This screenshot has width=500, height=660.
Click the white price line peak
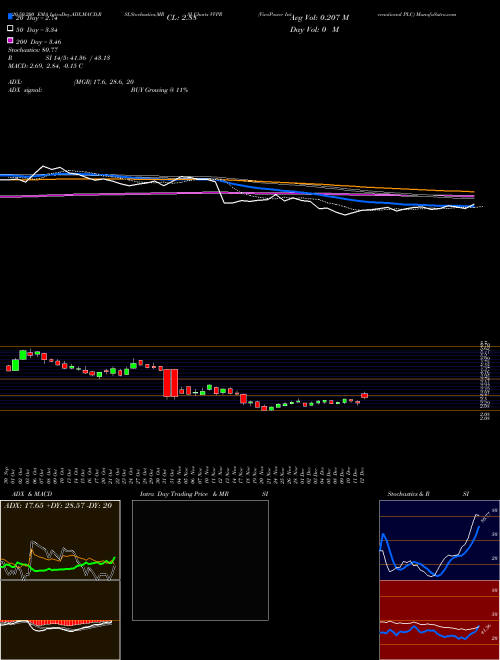point(43,167)
